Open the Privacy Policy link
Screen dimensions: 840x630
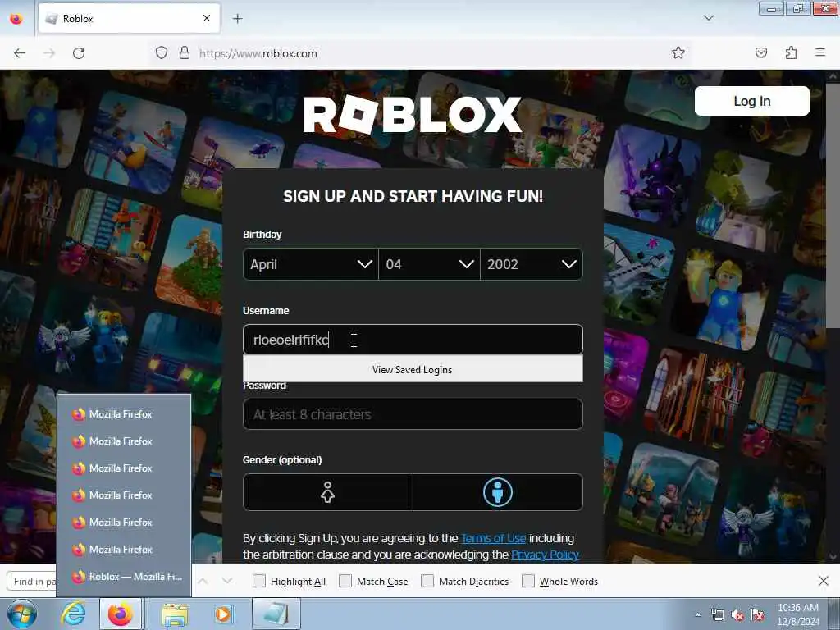pos(545,555)
